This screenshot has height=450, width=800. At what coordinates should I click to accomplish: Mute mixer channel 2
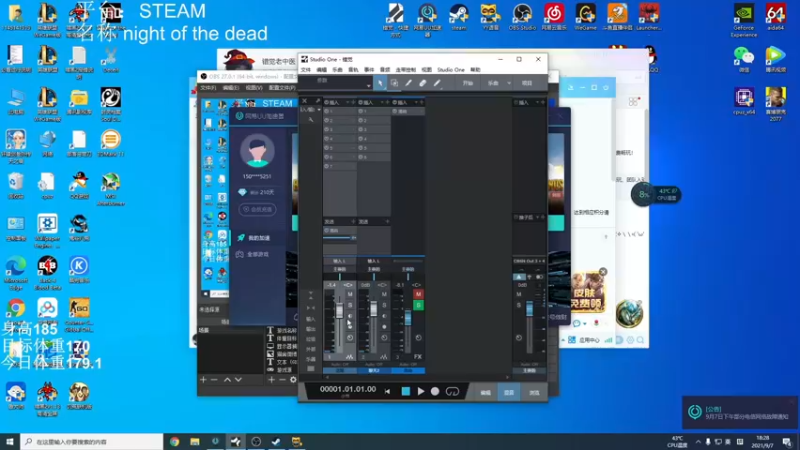(384, 294)
